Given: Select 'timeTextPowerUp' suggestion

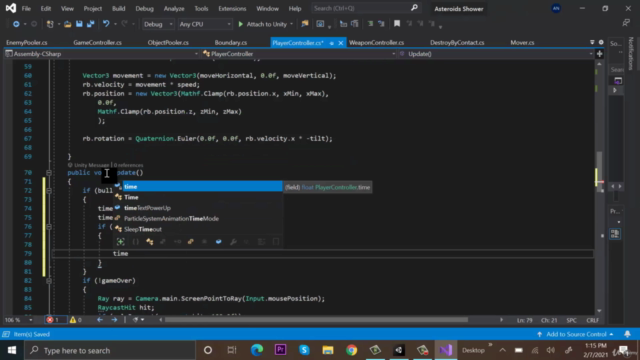Looking at the screenshot, I should click(198, 208).
